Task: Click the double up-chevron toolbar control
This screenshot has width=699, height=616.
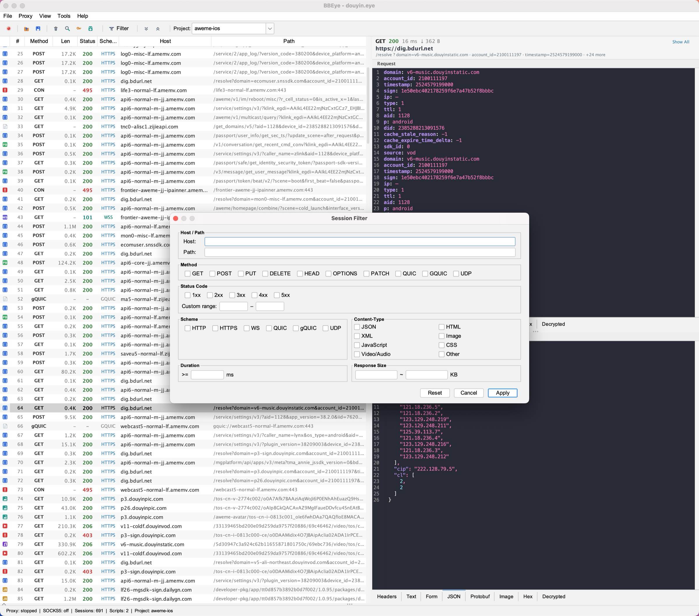Action: (158, 28)
